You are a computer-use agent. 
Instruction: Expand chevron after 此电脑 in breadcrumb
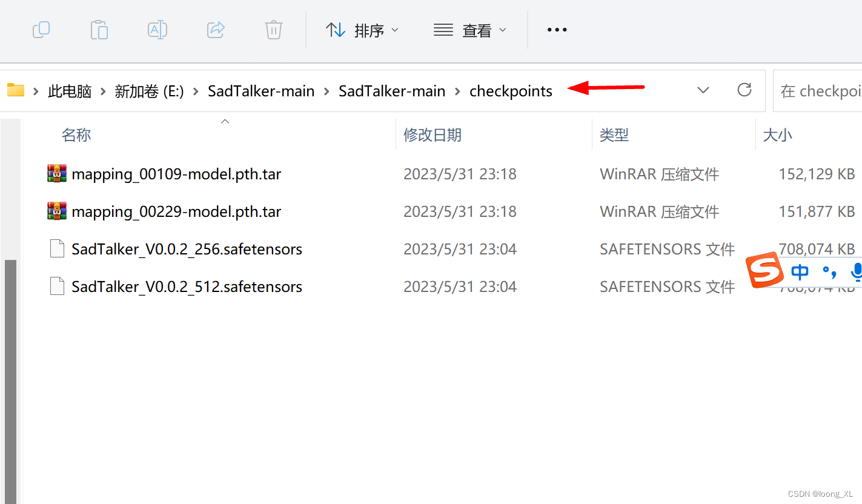(103, 91)
